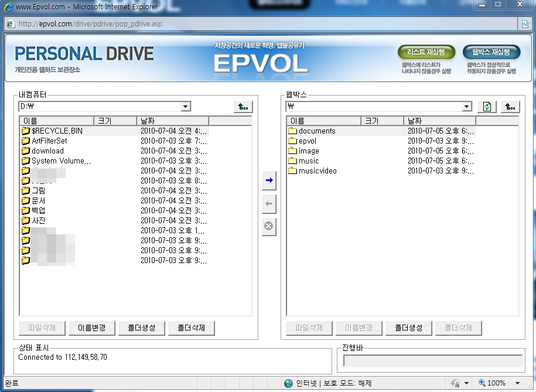The width and height of the screenshot is (536, 392).
Task: Sort web box list by 이름 column
Action: pos(324,121)
